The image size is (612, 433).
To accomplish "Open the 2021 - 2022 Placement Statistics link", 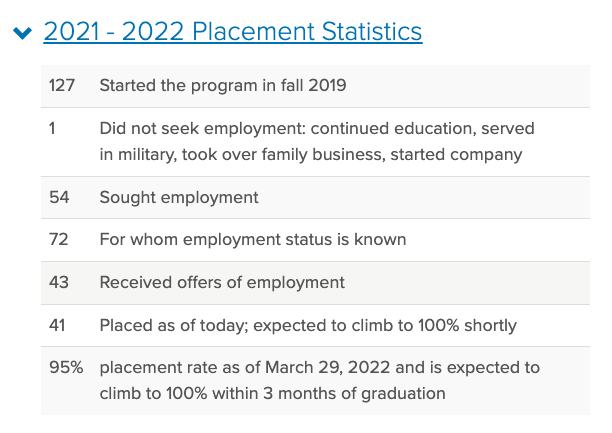I will (x=232, y=32).
